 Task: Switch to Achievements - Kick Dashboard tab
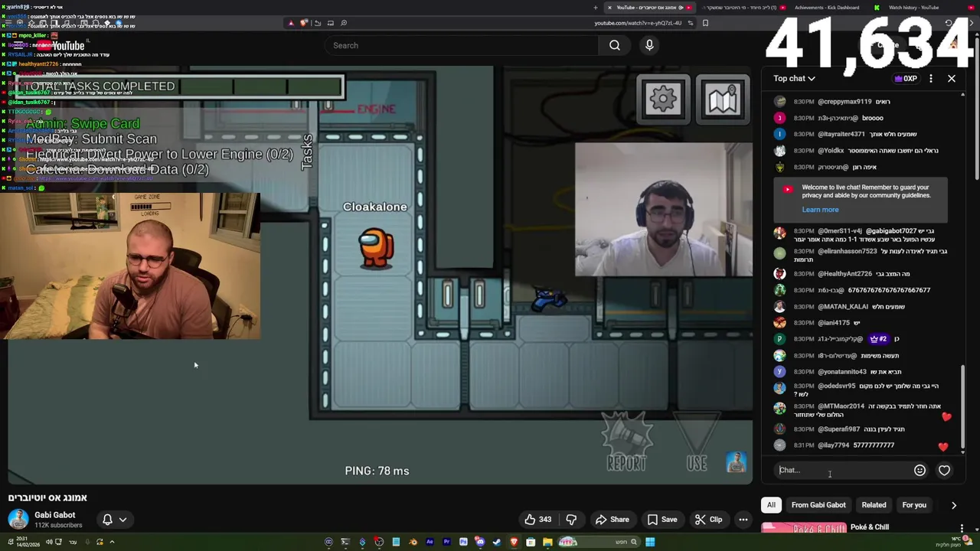tap(826, 8)
